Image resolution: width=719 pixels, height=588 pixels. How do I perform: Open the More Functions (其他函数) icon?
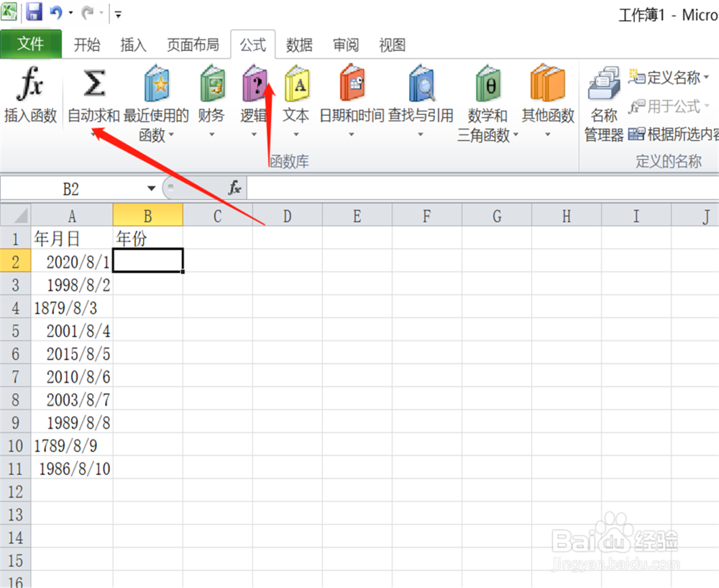pos(547,83)
